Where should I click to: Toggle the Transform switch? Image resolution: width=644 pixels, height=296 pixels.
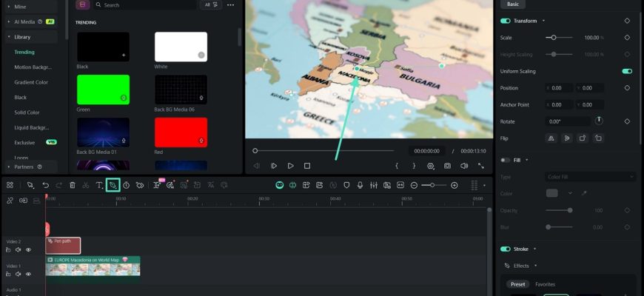coord(505,21)
